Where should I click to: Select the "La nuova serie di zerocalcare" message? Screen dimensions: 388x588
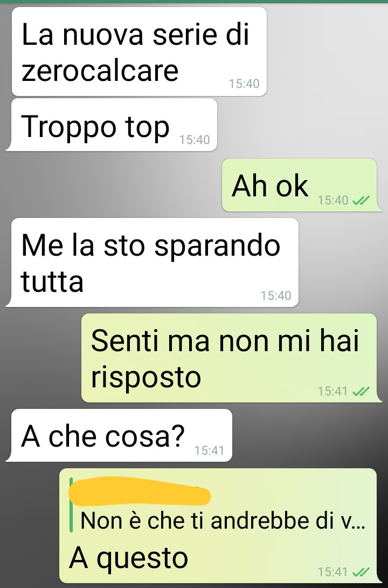[x=139, y=52]
